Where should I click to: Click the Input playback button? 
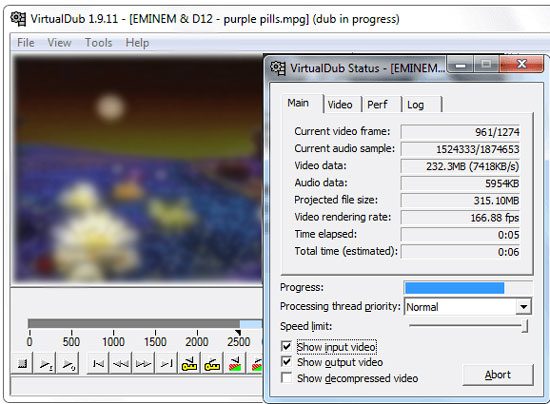point(46,364)
